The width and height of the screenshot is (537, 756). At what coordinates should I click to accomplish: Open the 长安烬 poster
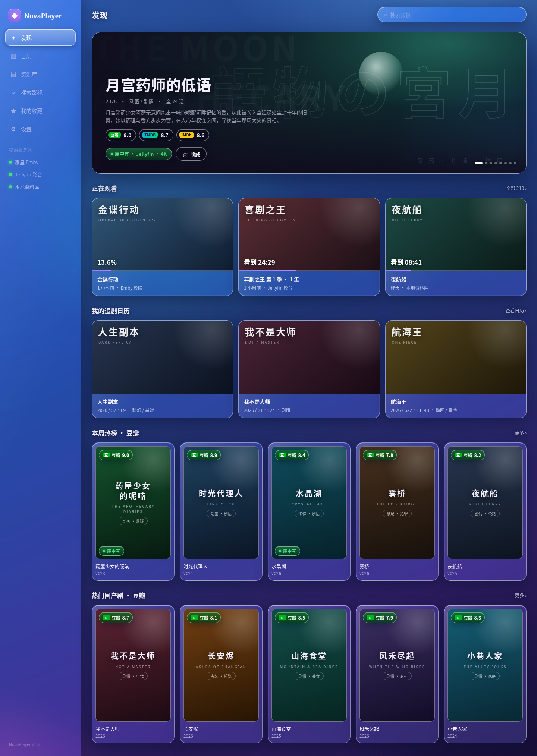click(x=221, y=665)
